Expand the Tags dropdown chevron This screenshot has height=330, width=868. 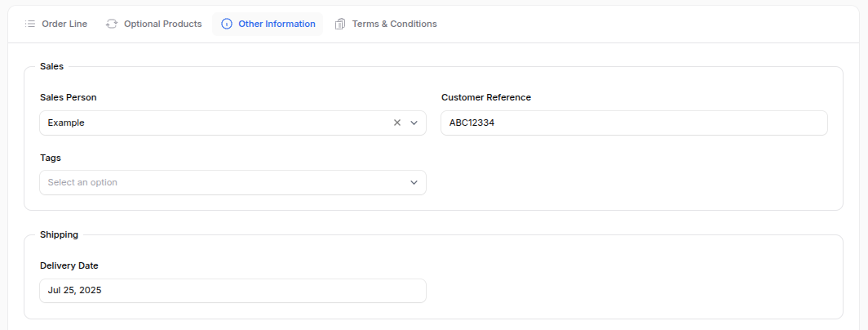click(x=414, y=182)
